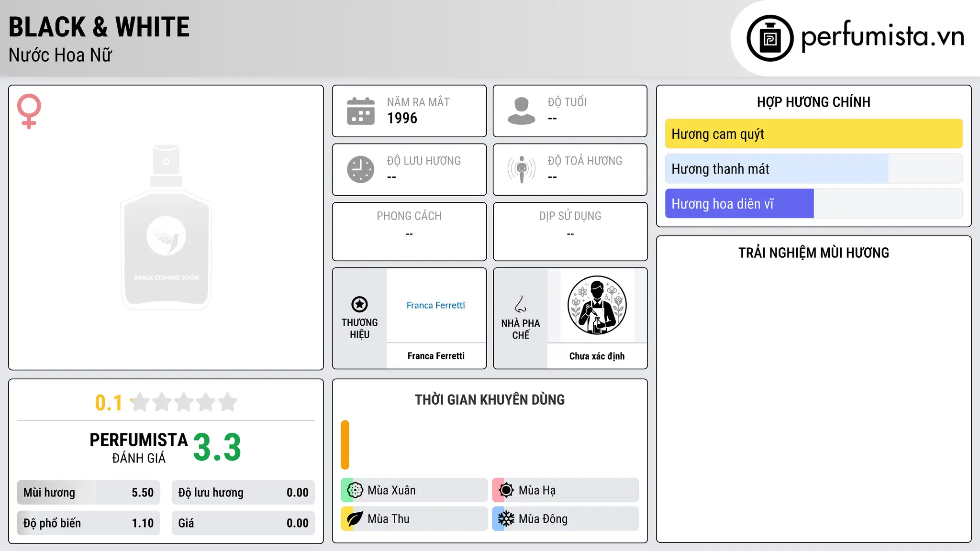Click the perfumista.vn perfume bottle logo icon
The height and width of the screenshot is (551, 980).
pyautogui.click(x=770, y=38)
